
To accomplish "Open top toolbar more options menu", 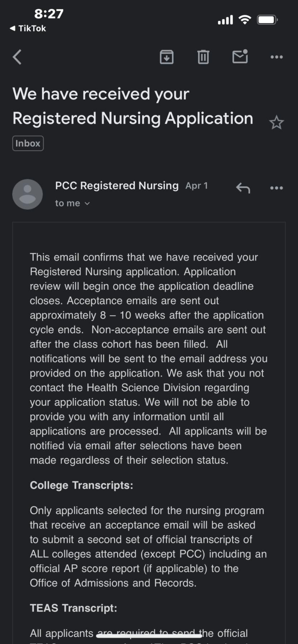I will (x=277, y=57).
